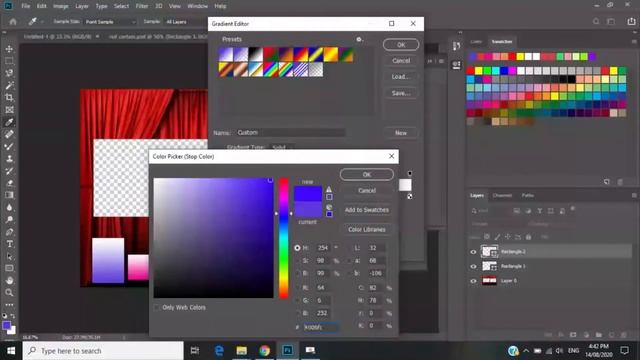640x360 pixels.
Task: Select the Lasso tool
Action: point(9,73)
